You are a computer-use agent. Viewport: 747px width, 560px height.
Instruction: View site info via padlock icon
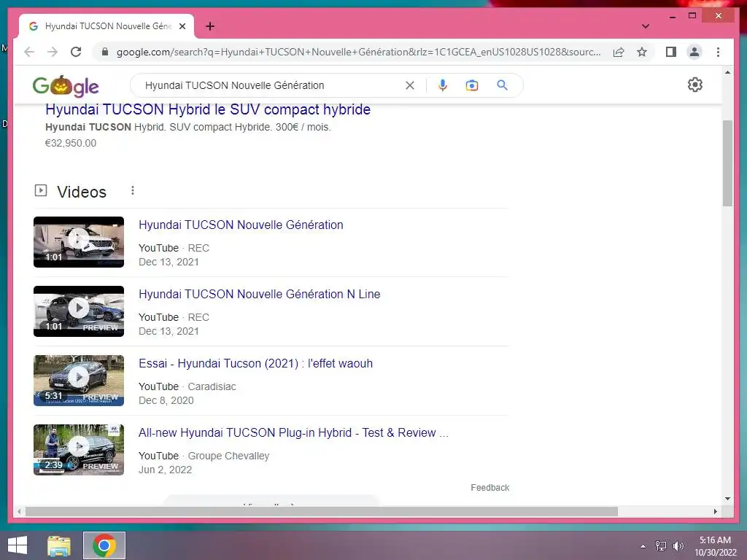click(105, 52)
